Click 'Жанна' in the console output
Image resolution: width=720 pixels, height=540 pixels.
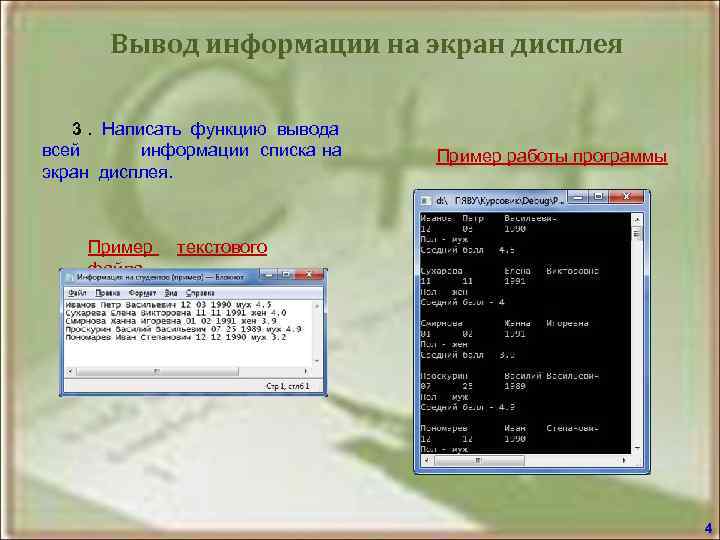(518, 323)
